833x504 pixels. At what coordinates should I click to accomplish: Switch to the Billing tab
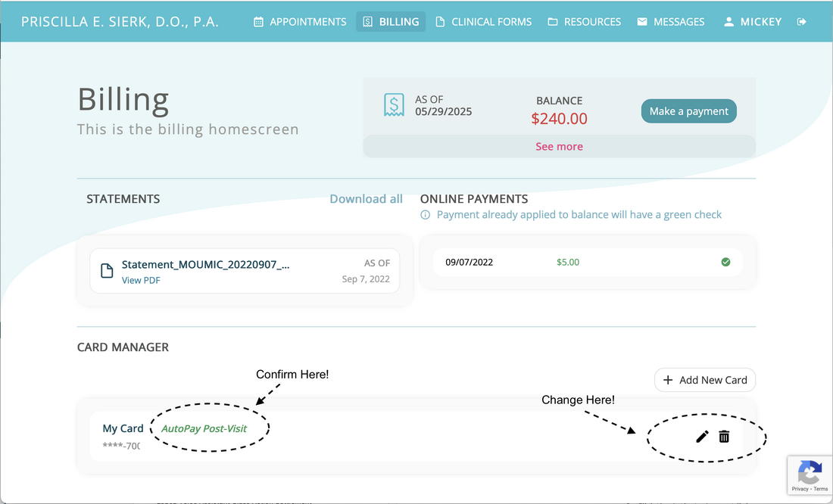pyautogui.click(x=391, y=21)
